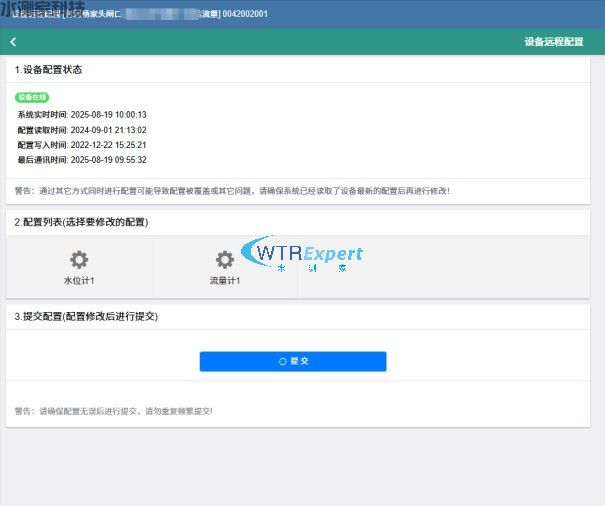The width and height of the screenshot is (605, 506).
Task: Open the 流量计1 gear settings icon
Action: coord(225,260)
